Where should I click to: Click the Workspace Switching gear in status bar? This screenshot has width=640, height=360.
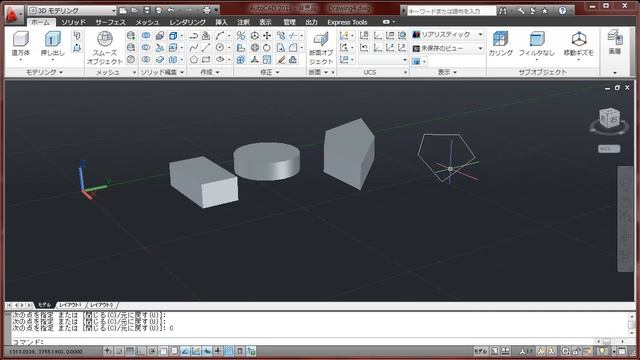pos(565,351)
